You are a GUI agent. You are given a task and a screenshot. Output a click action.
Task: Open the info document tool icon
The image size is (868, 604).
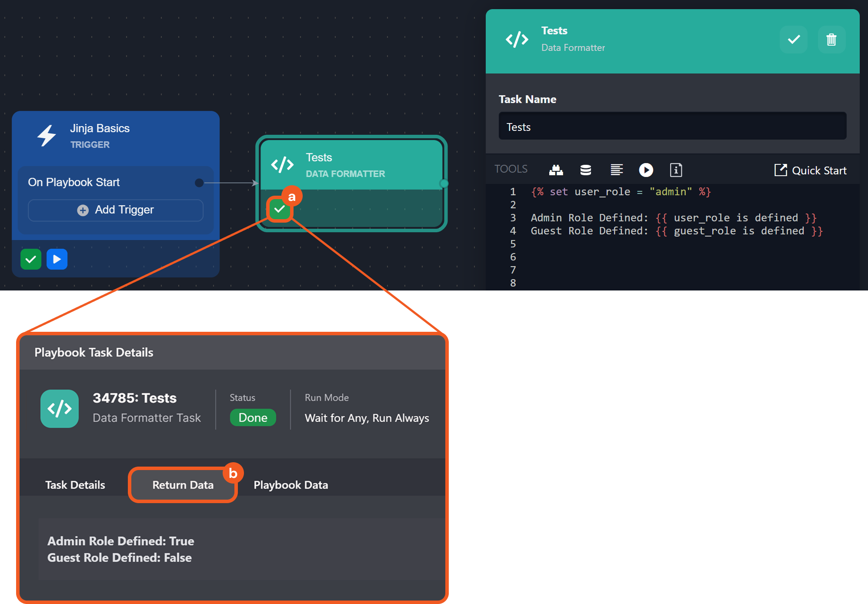point(676,170)
